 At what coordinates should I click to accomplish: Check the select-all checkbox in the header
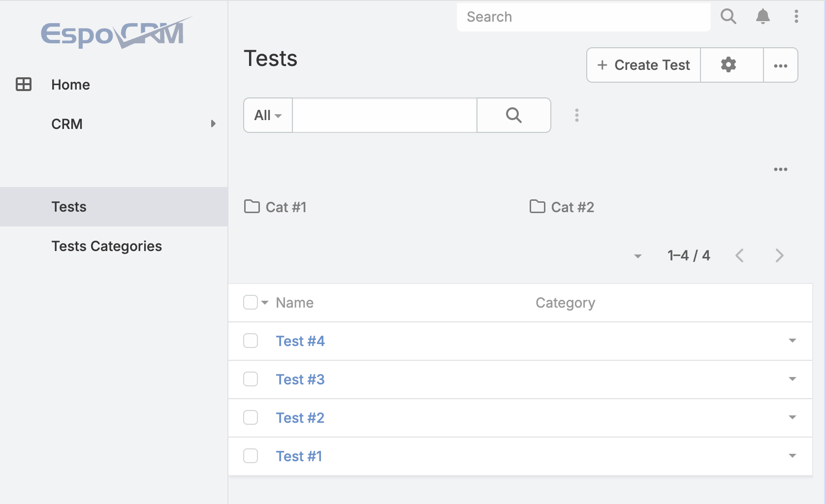coord(251,302)
